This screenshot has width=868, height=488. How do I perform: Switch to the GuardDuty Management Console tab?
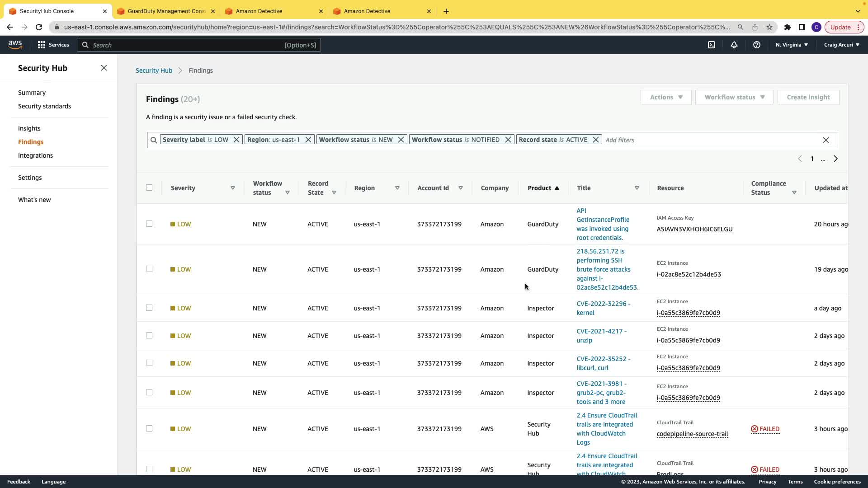point(166,11)
